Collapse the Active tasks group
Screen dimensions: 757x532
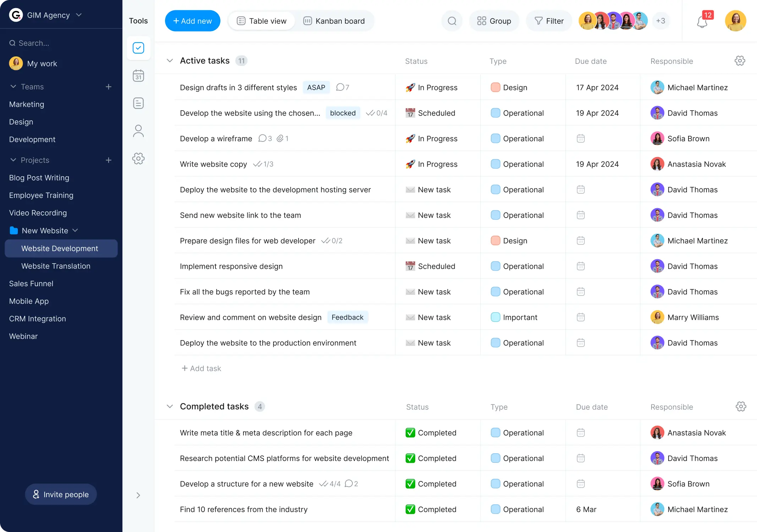[170, 61]
